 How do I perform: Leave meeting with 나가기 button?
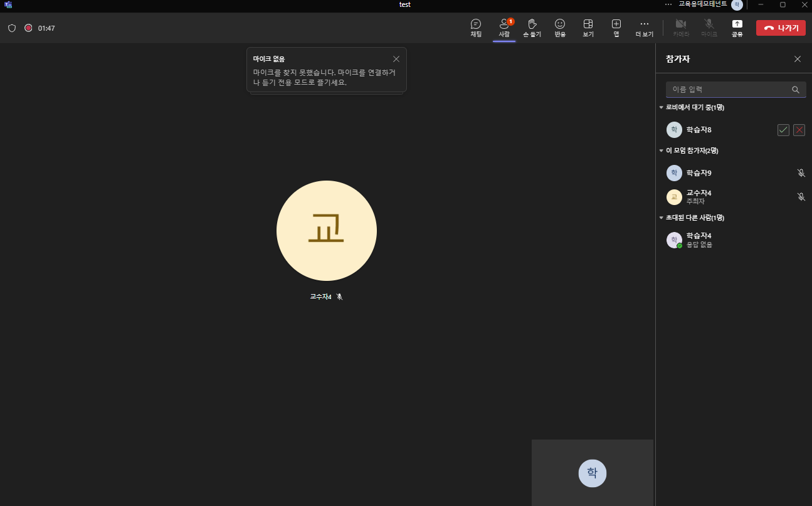pos(781,28)
